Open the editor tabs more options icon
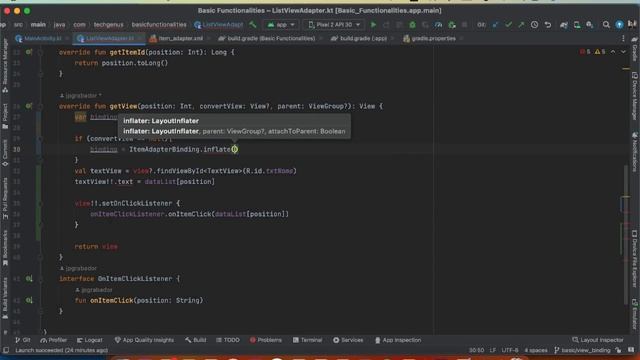Image resolution: width=640 pixels, height=360 pixels. click(x=623, y=38)
